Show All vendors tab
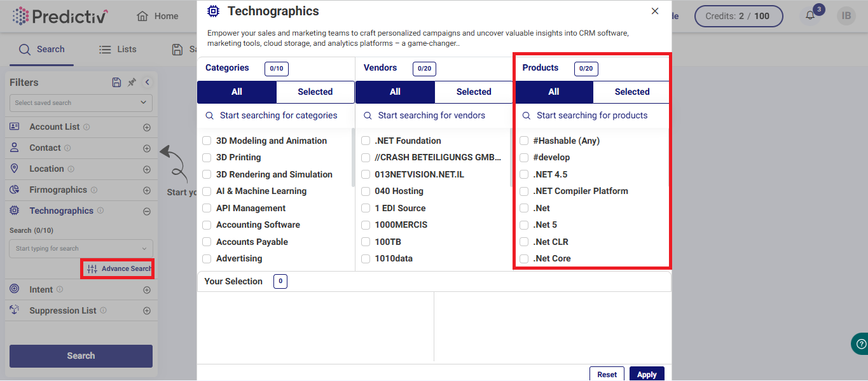 (x=395, y=92)
